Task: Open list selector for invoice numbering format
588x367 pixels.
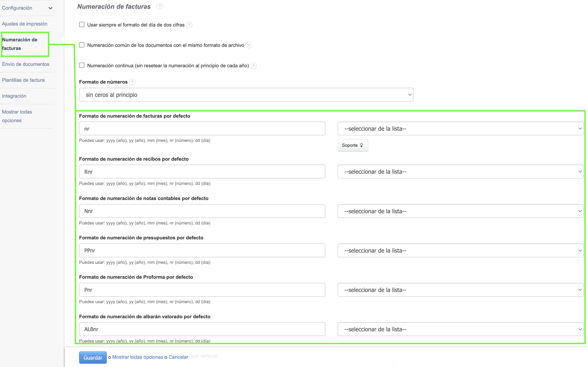Action: click(x=460, y=129)
